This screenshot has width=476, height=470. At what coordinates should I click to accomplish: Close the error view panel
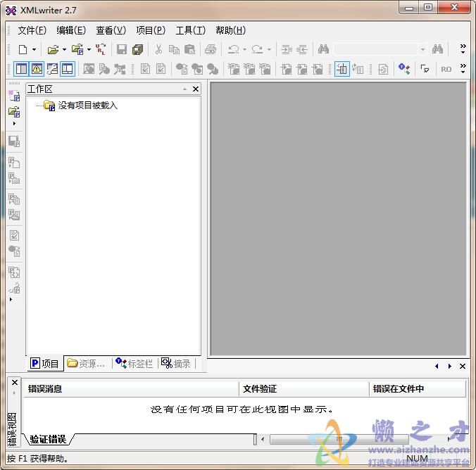point(15,382)
